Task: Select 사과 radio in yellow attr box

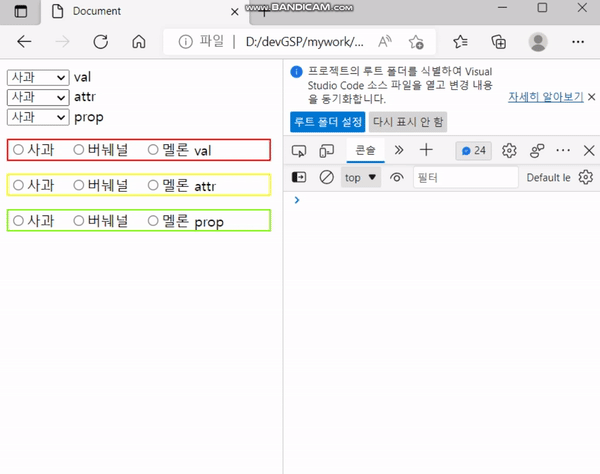Action: point(18,185)
